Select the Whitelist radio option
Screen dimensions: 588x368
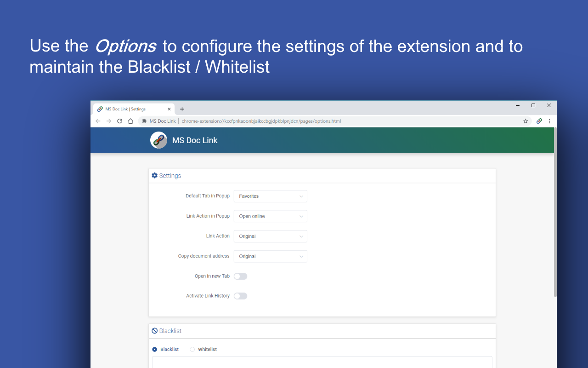point(192,350)
